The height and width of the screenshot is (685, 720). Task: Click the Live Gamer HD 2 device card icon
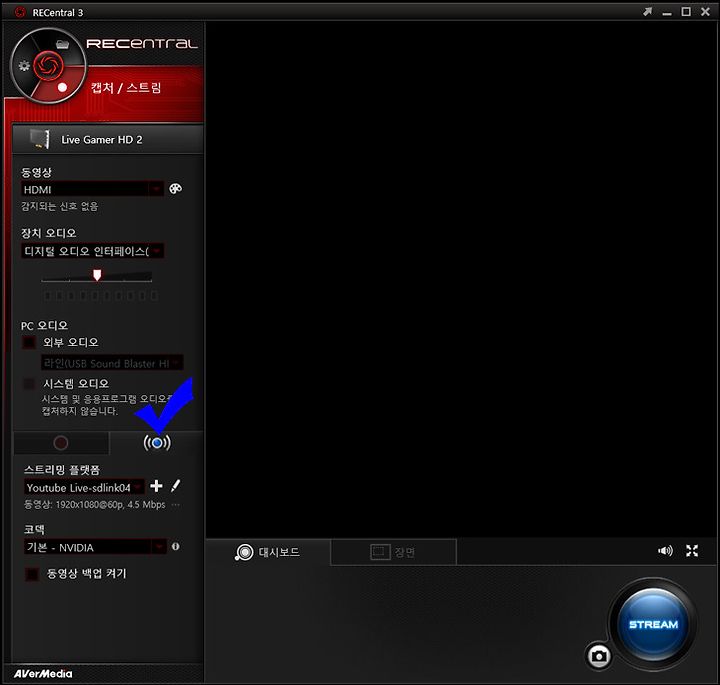click(39, 139)
